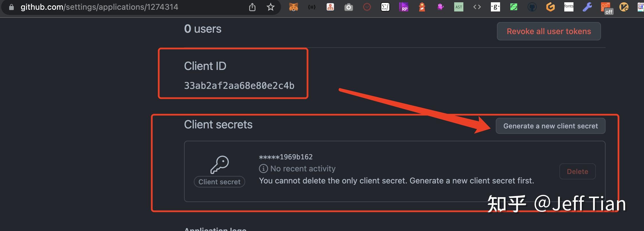Image resolution: width=644 pixels, height=231 pixels.
Task: Click the blue wrench extension icon
Action: click(x=587, y=7)
